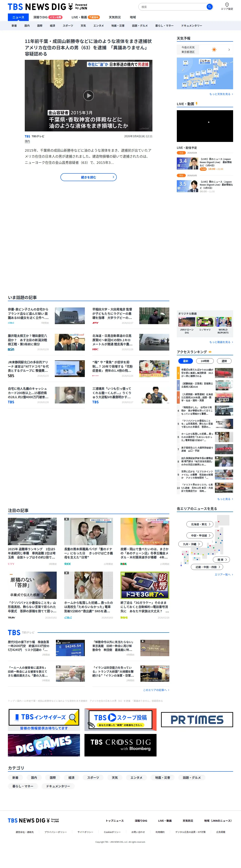Open もっと動画を見る link

[x=221, y=342]
